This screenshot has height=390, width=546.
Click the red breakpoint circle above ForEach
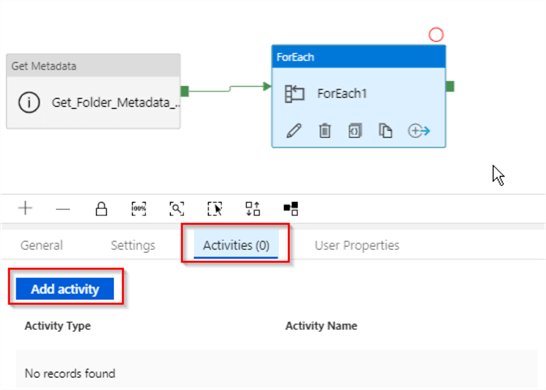tap(436, 35)
